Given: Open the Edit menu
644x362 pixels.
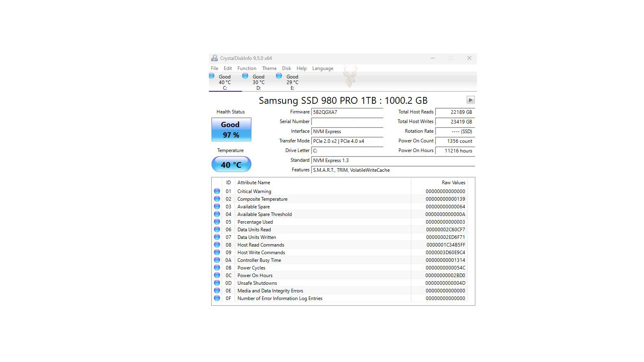Looking at the screenshot, I should pos(228,68).
